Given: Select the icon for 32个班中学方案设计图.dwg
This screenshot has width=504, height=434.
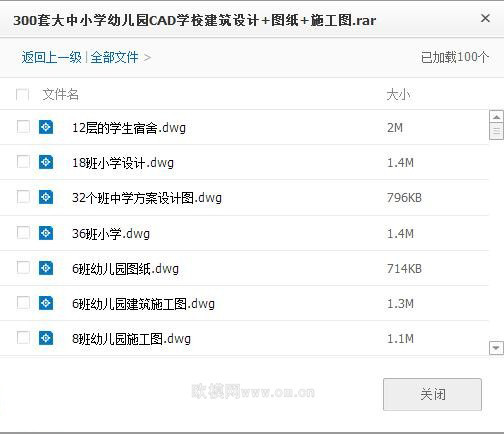Looking at the screenshot, I should click(x=46, y=197).
